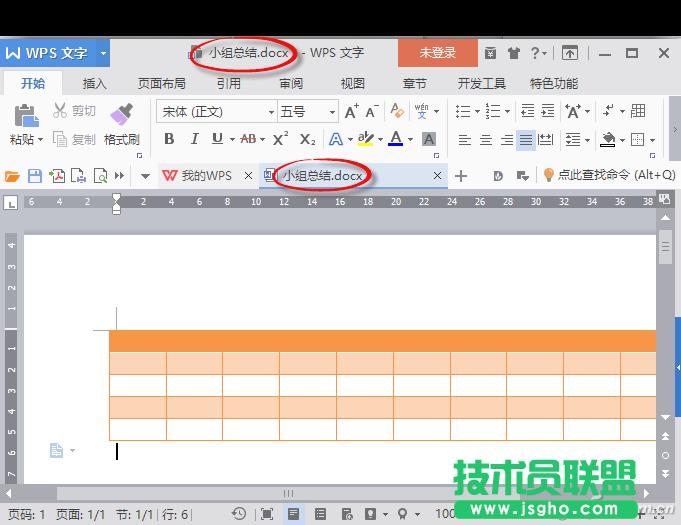This screenshot has height=525, width=681.
Task: Apply subscript with the X₂ icon
Action: click(308, 139)
